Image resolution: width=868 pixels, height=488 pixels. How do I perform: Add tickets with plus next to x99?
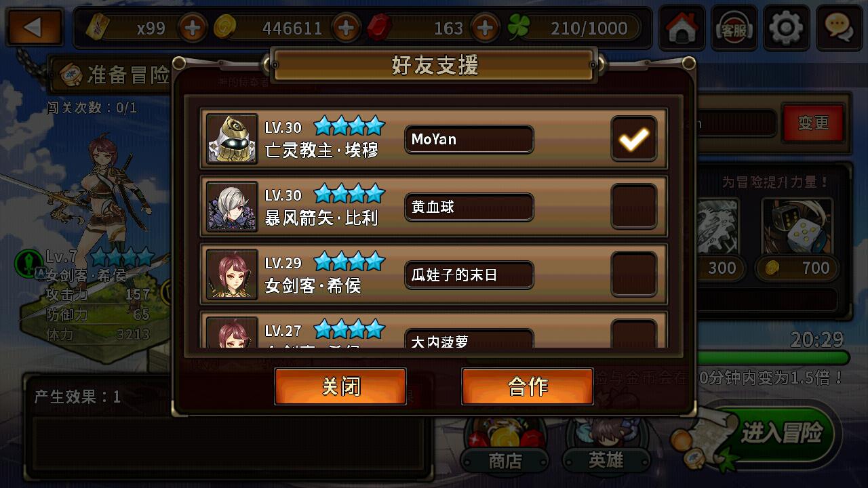tap(193, 28)
